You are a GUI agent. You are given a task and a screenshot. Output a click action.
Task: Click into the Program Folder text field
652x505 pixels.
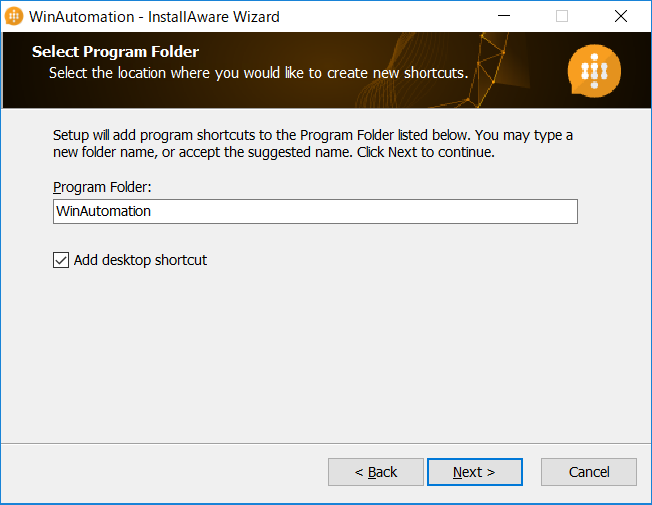click(315, 211)
